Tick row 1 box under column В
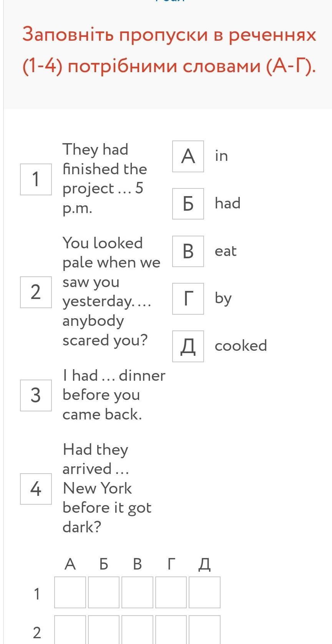Screen dimensions: 332x644 click(x=137, y=592)
